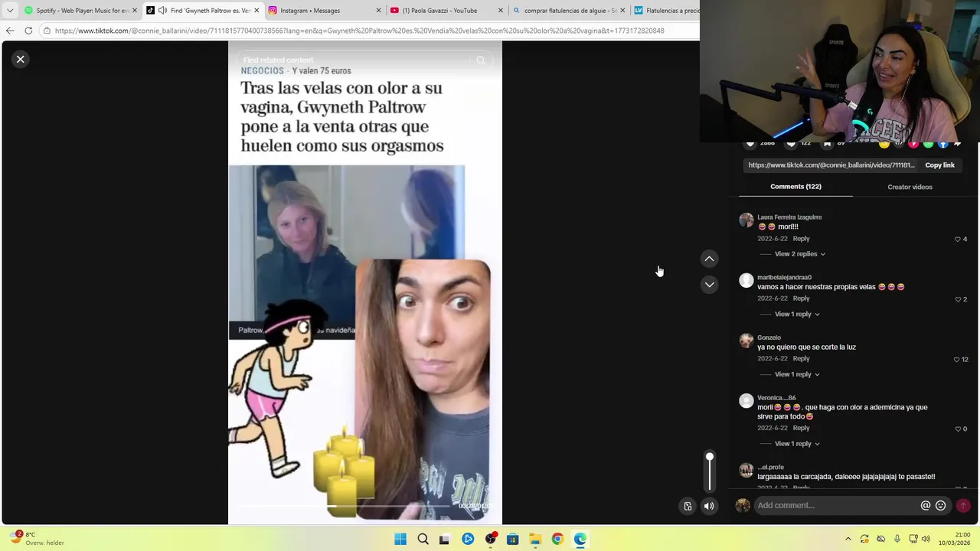Close the YouTube browser tab
The height and width of the screenshot is (551, 980).
(x=501, y=11)
